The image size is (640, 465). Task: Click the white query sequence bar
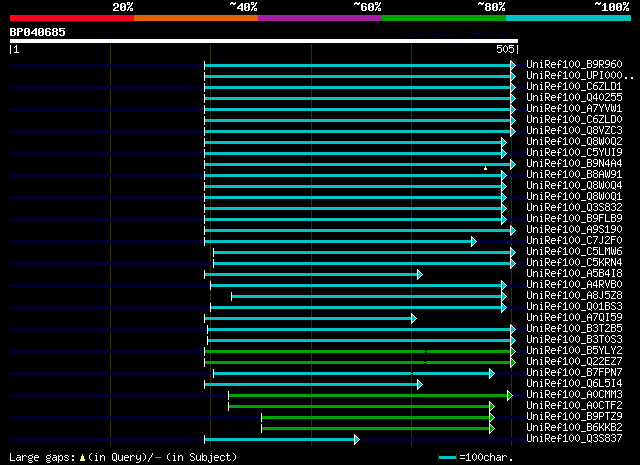(x=264, y=41)
